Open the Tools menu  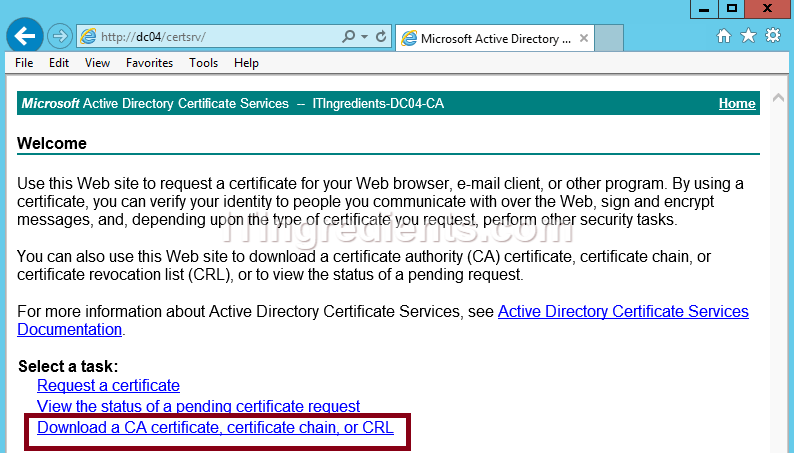click(x=203, y=63)
